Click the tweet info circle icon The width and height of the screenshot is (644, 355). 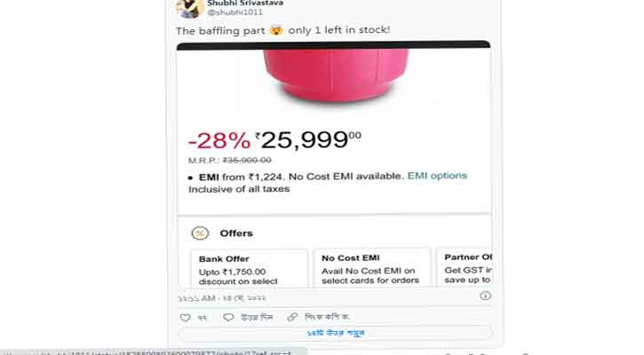pos(485,296)
